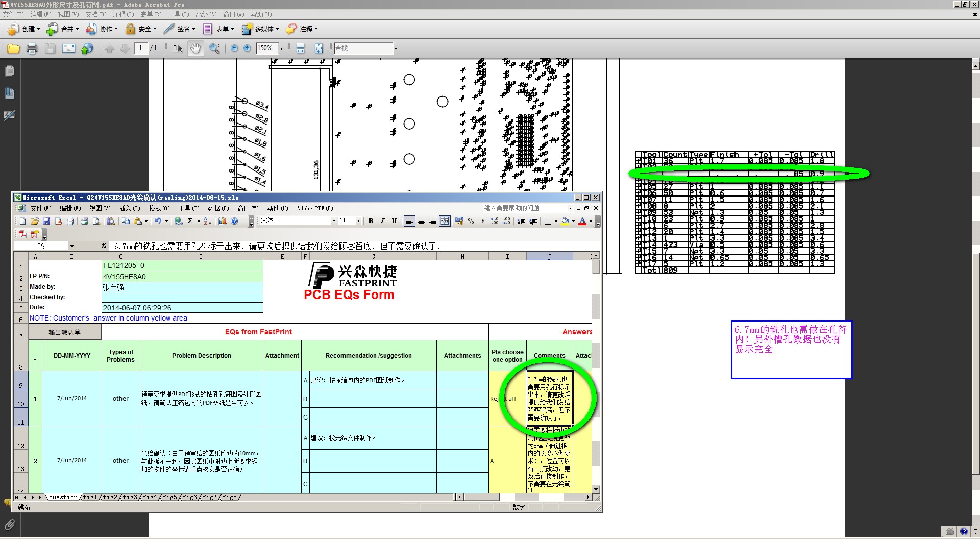Click the Excel Sort Ascending icon

[207, 221]
